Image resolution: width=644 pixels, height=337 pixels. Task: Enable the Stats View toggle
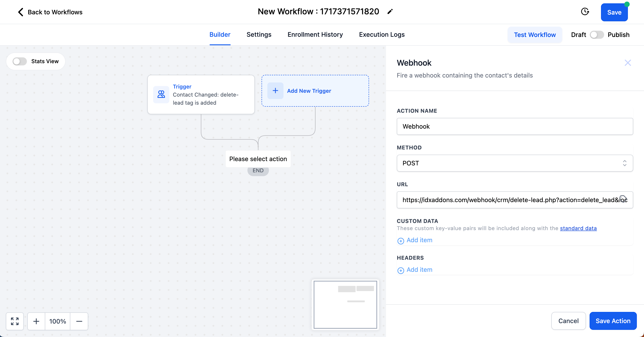point(20,61)
